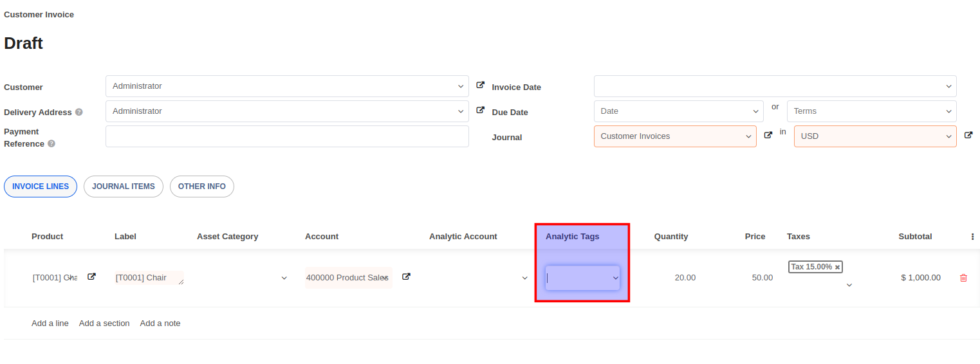Open Customer external link icon
980x364 pixels.
pyautogui.click(x=480, y=85)
